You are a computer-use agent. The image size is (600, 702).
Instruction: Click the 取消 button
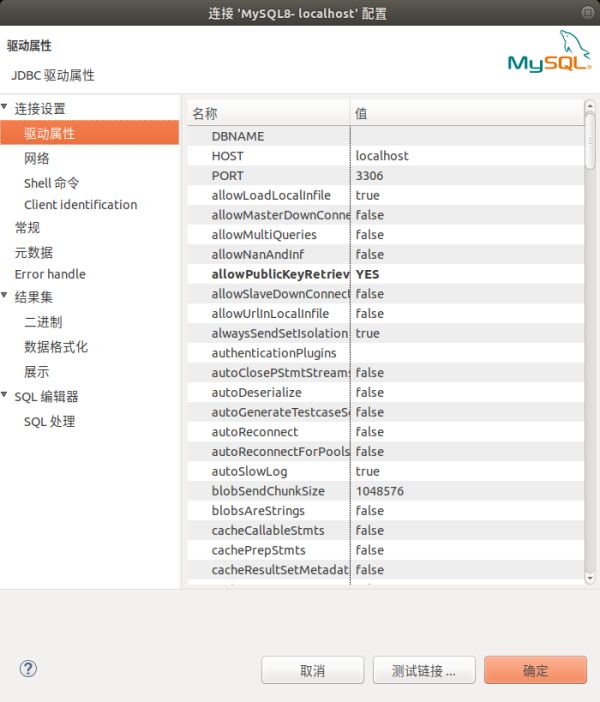pyautogui.click(x=313, y=670)
